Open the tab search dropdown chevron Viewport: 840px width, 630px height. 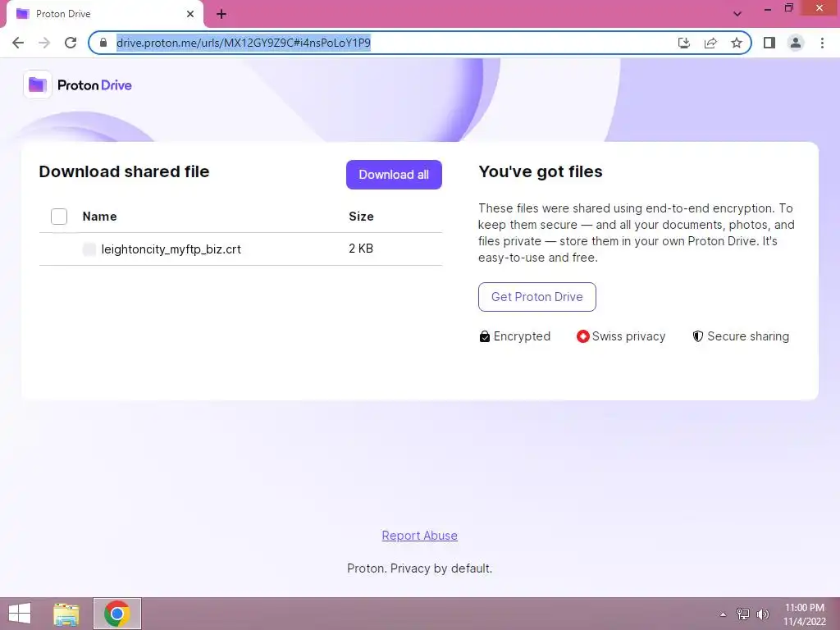click(x=737, y=14)
